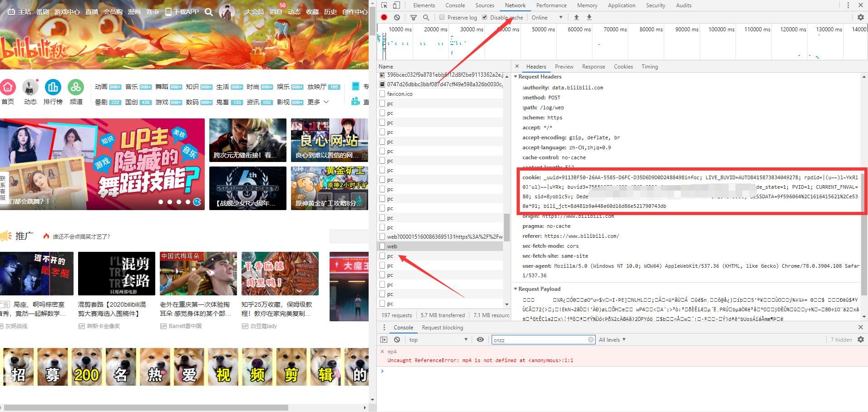Open the Response tab
Viewport: 868px width, 412px height.
[593, 67]
